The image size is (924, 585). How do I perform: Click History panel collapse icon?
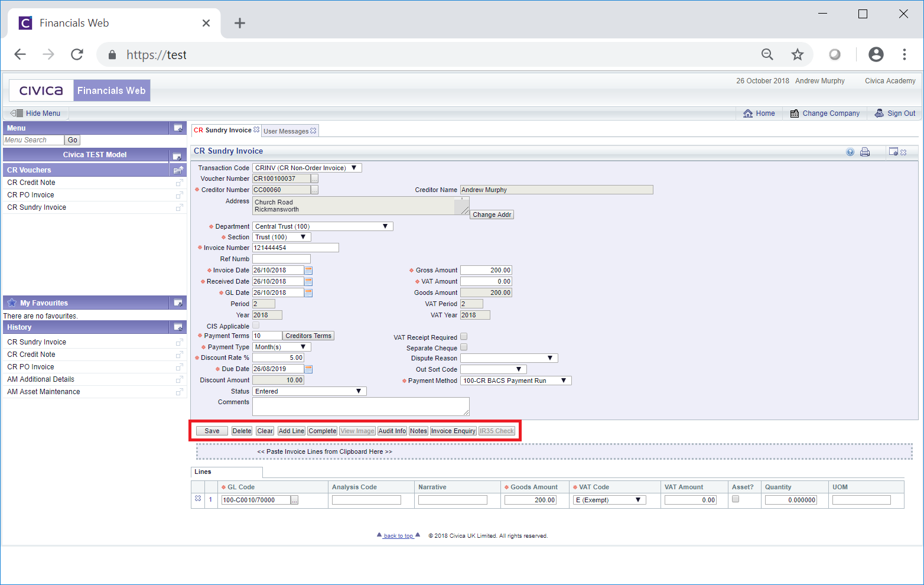pos(178,327)
